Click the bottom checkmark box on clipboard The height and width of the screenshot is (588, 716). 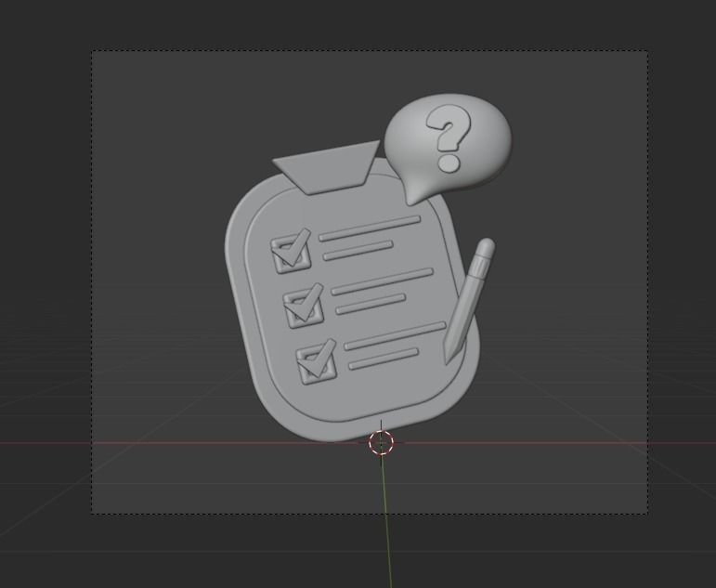click(x=317, y=361)
